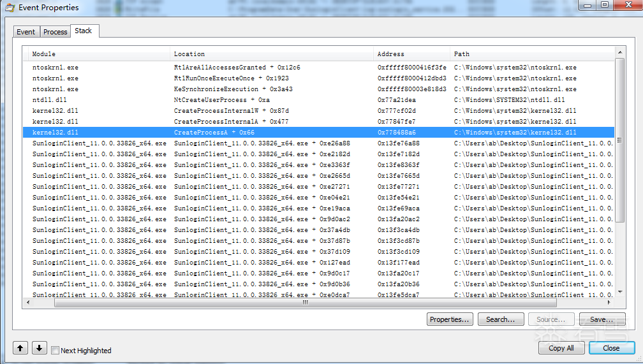Select SunloginClient row offset 0xe26a88
This screenshot has width=643, height=364.
[x=319, y=143]
